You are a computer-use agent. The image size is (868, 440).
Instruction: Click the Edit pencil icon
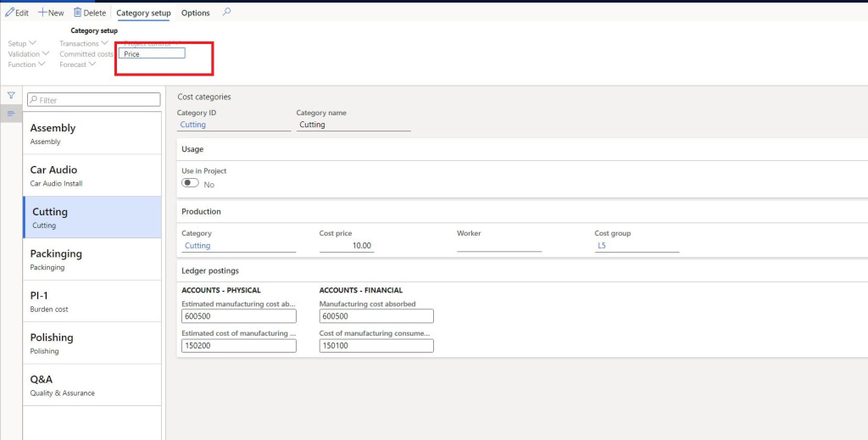tap(9, 13)
